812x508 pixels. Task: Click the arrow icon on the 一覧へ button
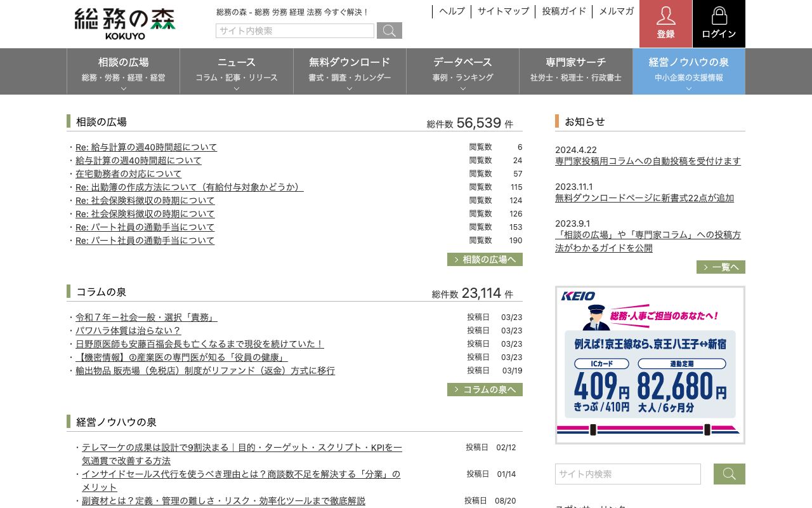pos(705,267)
